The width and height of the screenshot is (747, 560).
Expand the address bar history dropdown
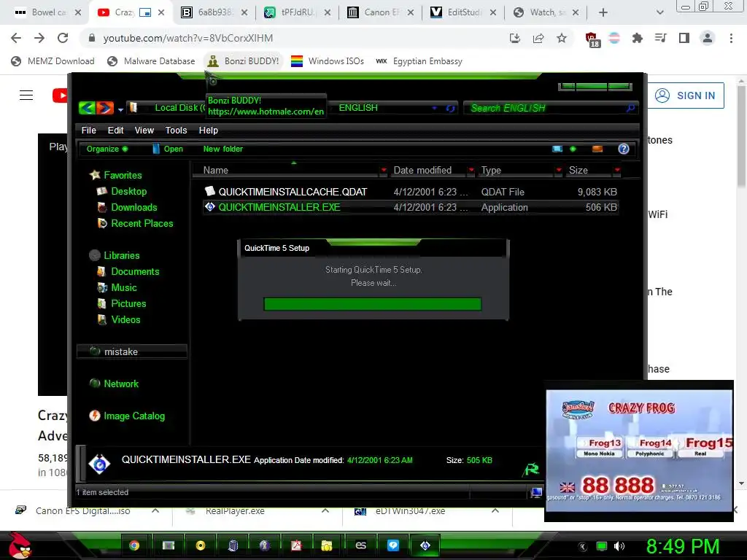tap(435, 108)
